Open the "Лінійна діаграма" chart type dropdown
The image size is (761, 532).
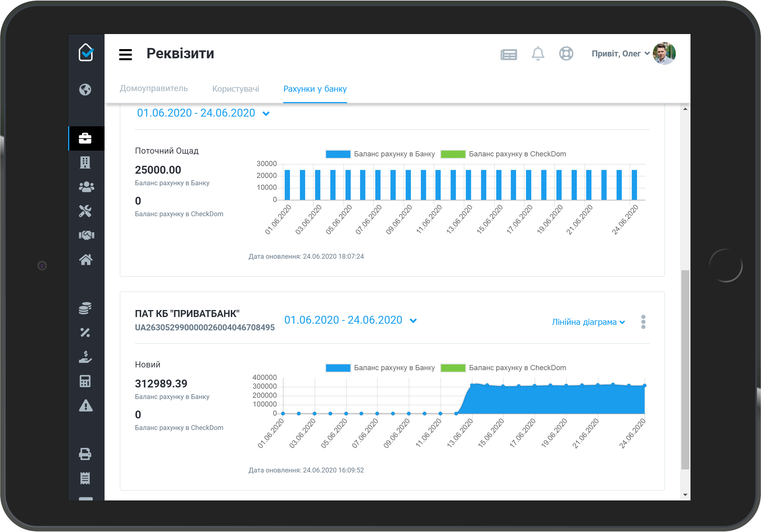588,322
